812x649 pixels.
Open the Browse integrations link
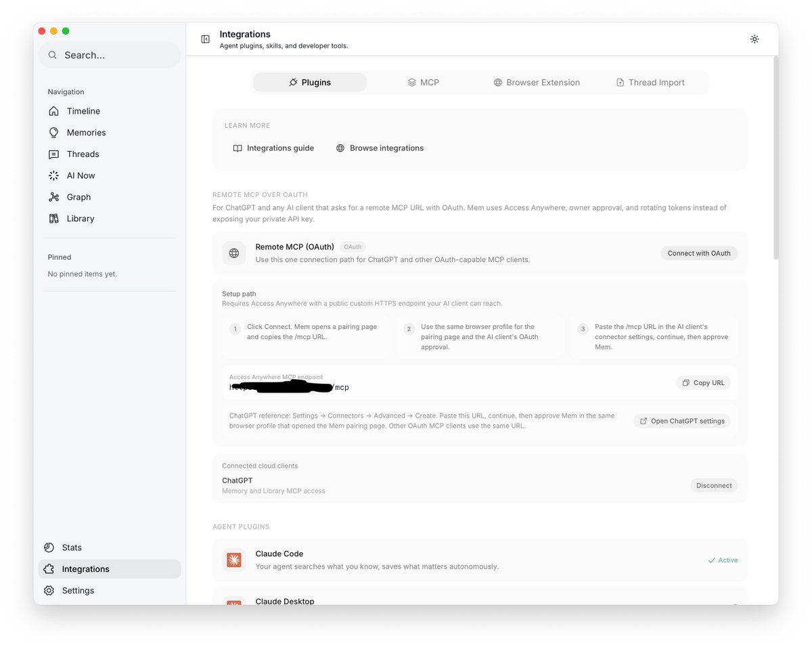pos(380,148)
